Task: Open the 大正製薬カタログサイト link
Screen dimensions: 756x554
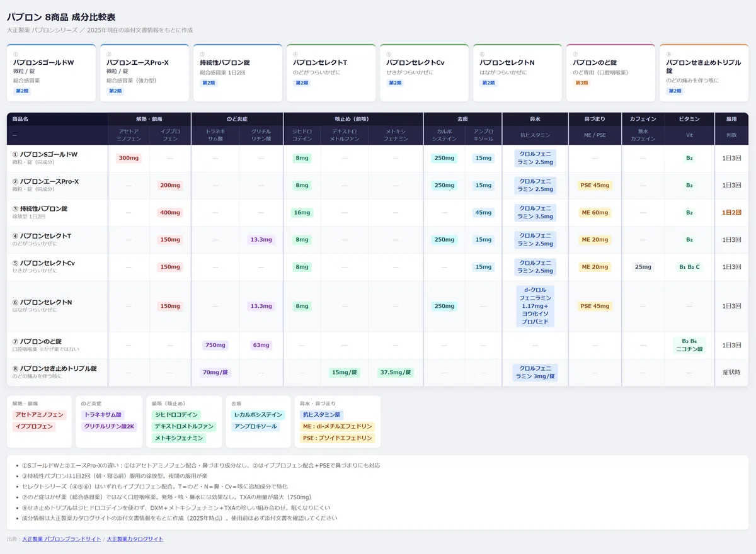Action: point(135,539)
